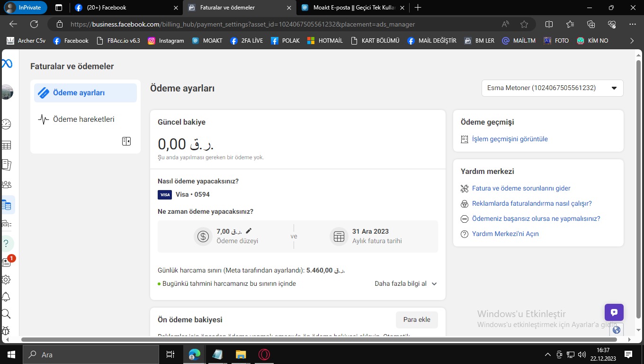Go back to the previous page

[13, 24]
